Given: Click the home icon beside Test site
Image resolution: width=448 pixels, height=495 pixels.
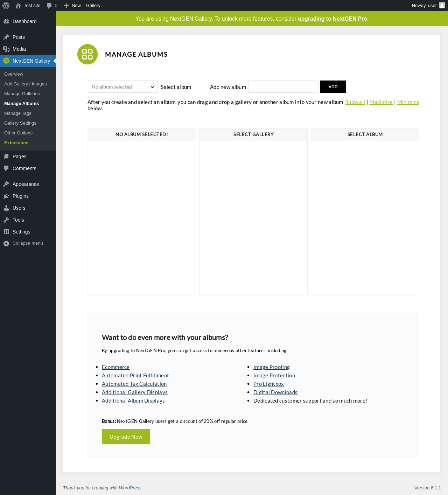Looking at the screenshot, I should pos(18,6).
